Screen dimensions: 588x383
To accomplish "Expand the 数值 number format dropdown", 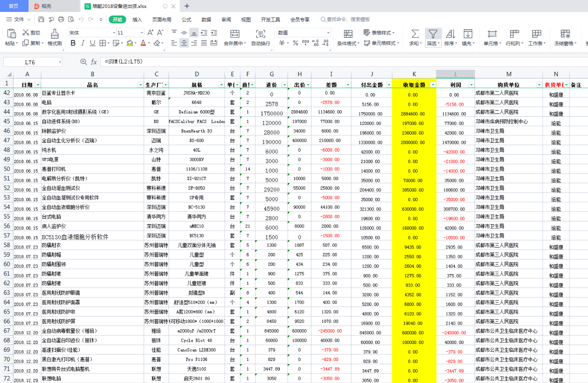I will pos(328,33).
